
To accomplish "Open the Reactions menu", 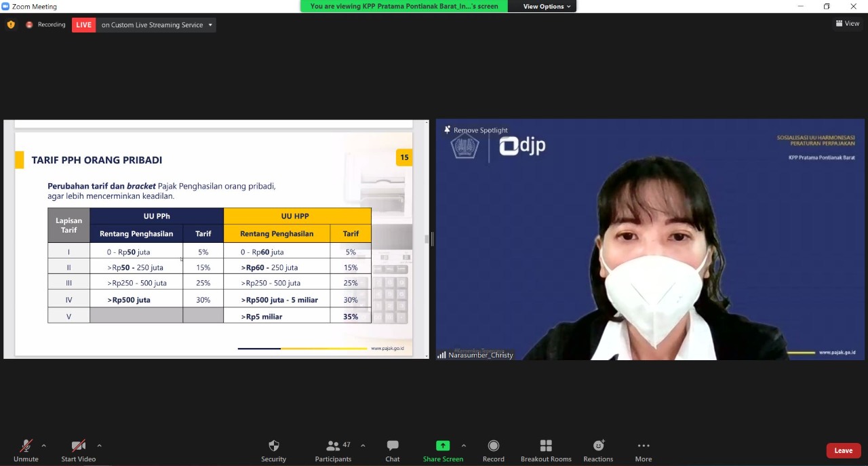I will pyautogui.click(x=598, y=446).
